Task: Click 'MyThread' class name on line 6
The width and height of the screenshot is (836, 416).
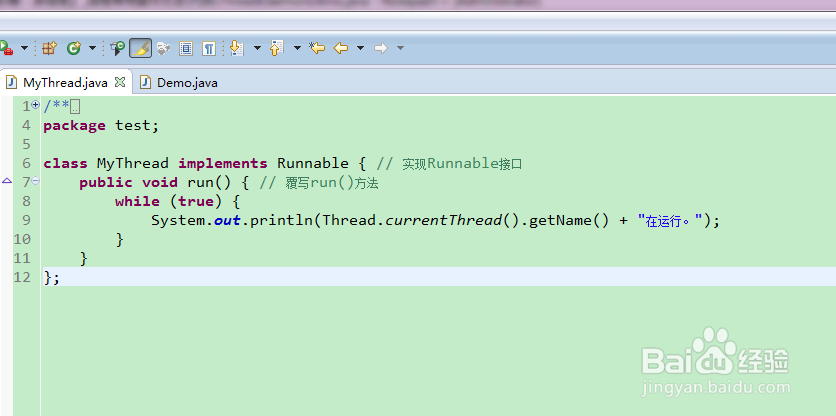Action: click(x=133, y=163)
